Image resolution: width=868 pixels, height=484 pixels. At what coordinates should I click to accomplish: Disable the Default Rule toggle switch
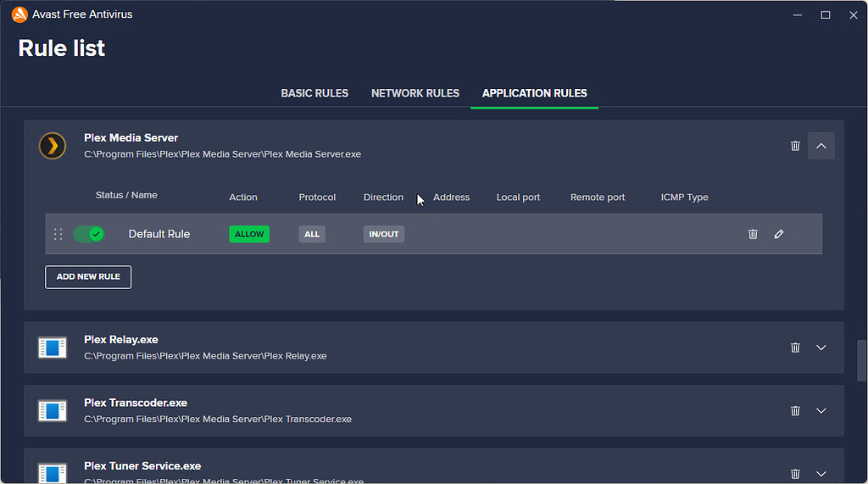click(x=88, y=234)
